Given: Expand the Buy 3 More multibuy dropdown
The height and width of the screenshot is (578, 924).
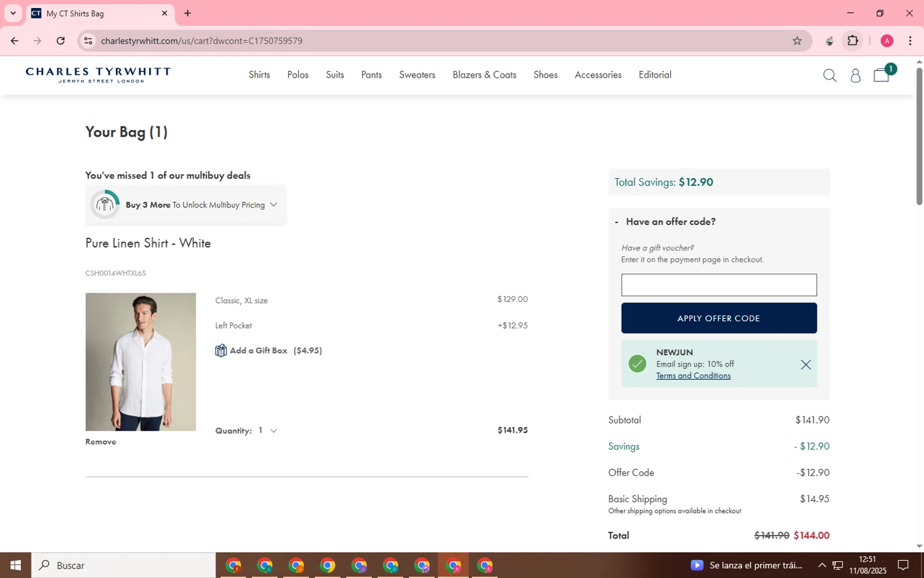Looking at the screenshot, I should tap(274, 205).
